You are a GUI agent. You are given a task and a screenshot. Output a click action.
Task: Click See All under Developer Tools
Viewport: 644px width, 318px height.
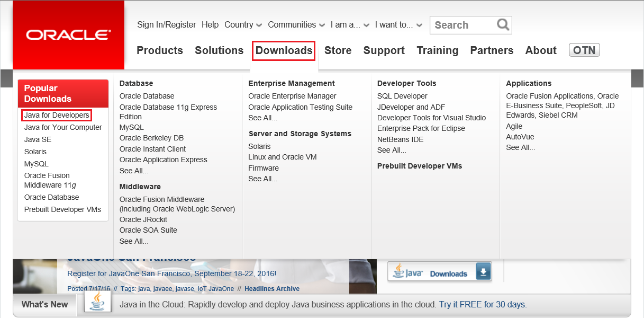coord(392,150)
